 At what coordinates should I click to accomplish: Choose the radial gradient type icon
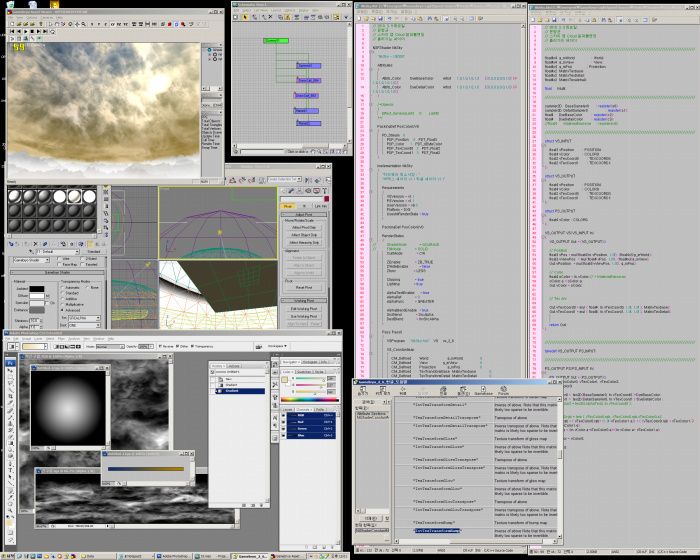(x=62, y=347)
